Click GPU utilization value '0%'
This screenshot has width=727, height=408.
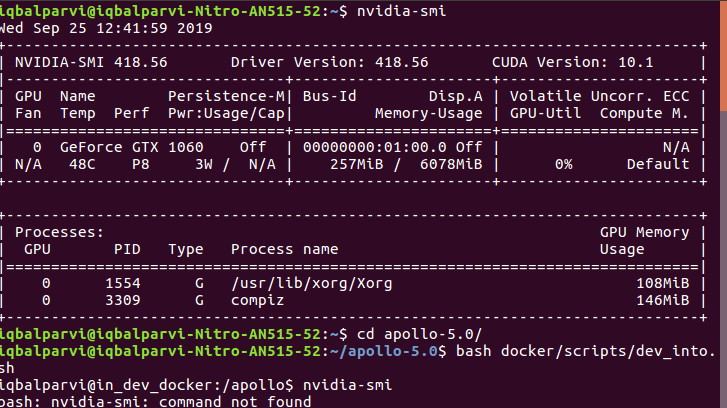(x=563, y=164)
